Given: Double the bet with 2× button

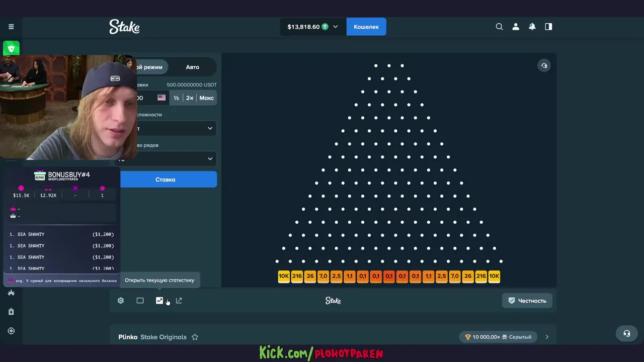Looking at the screenshot, I should [190, 98].
